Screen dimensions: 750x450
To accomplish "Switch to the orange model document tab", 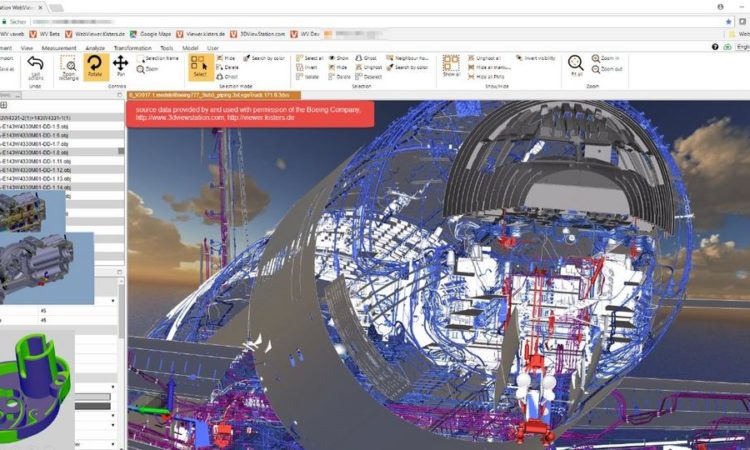I will 214,95.
